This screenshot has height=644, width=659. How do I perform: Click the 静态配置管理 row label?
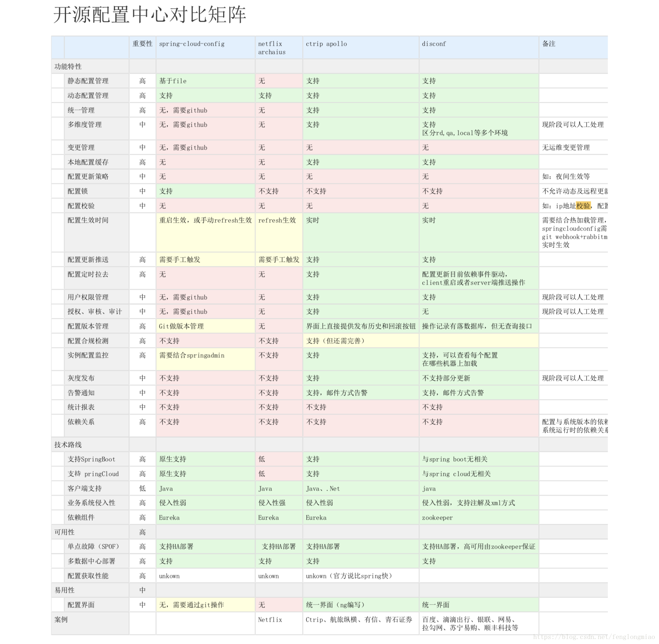click(88, 81)
